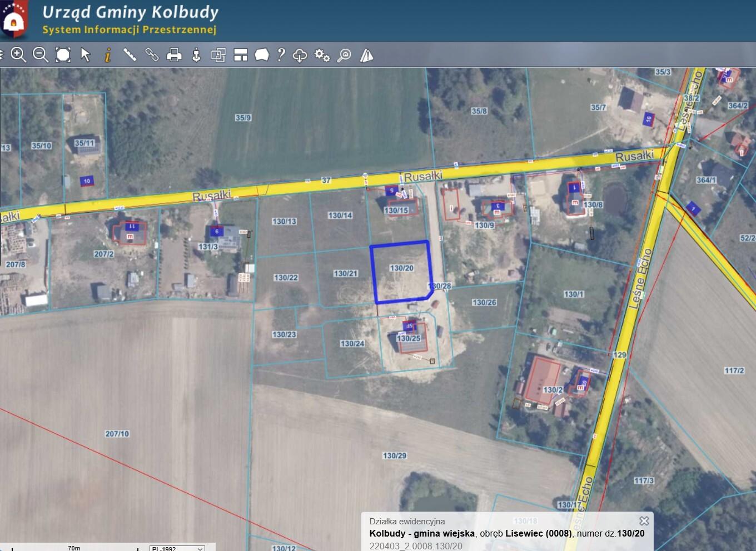Click parcel label 130/2
Viewport: 756px width, 551px height.
pyautogui.click(x=553, y=390)
